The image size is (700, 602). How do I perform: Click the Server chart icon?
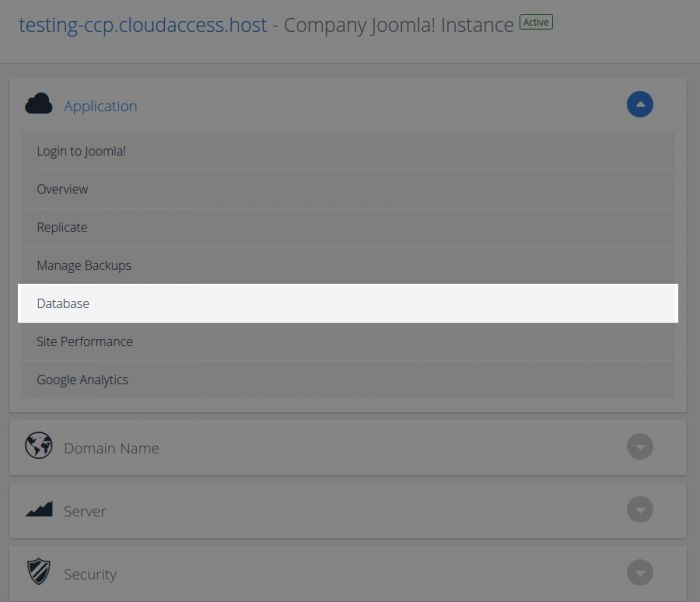point(38,510)
